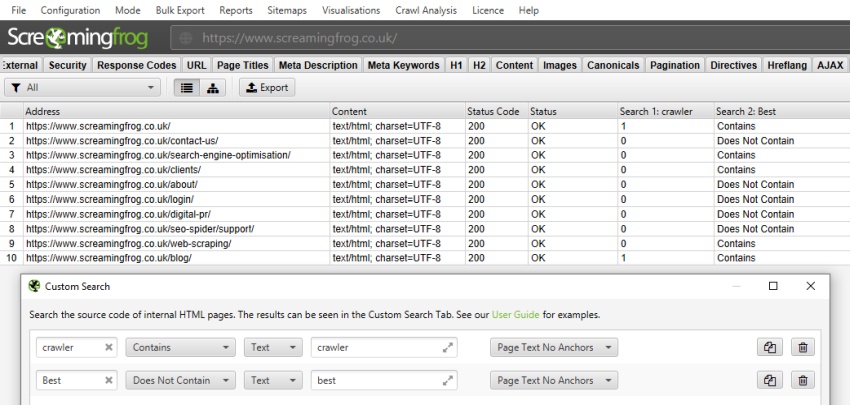Switch to the Directives tab
The width and height of the screenshot is (850, 405).
[733, 65]
